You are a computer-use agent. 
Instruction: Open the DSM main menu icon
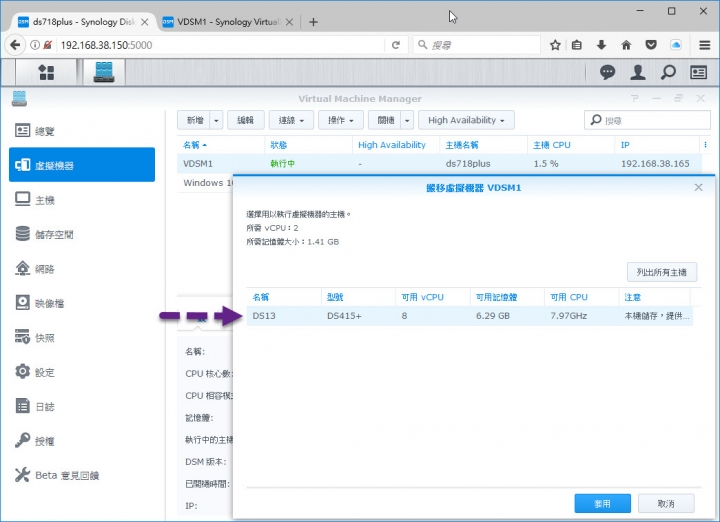46,72
